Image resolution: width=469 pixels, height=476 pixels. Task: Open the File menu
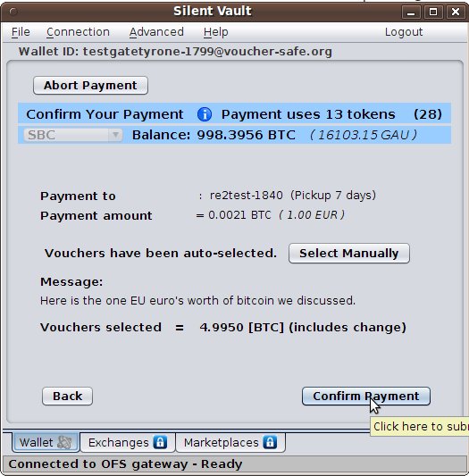coord(21,32)
